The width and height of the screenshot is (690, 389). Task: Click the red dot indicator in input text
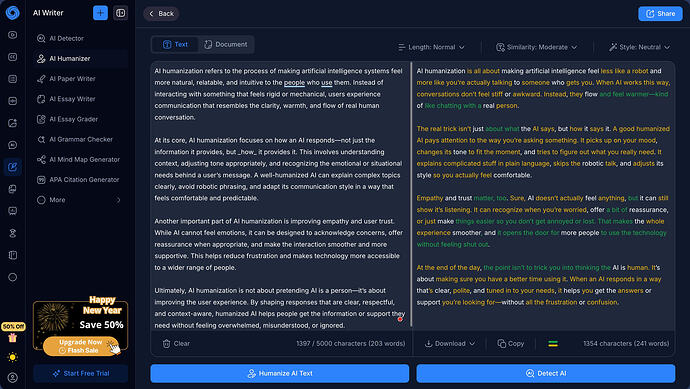[x=400, y=319]
